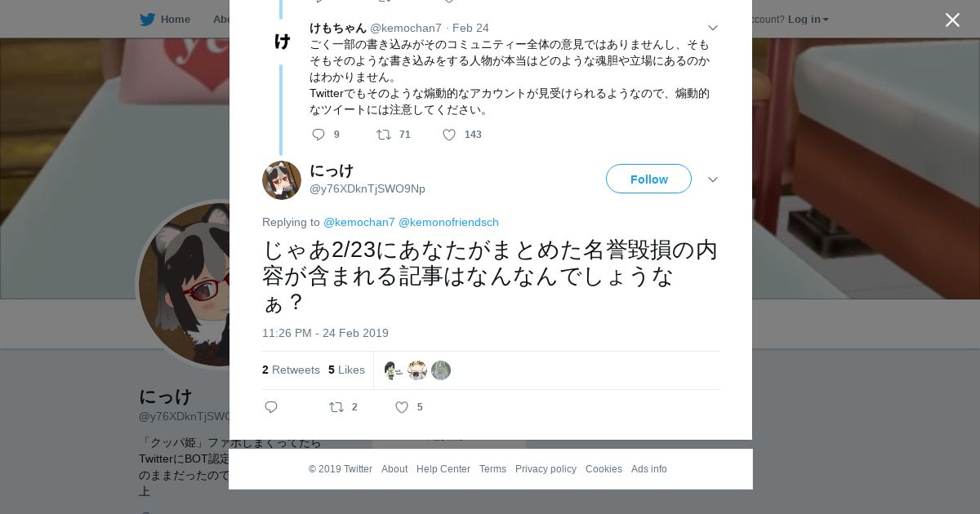Click the Twitter bird Home icon
Image resolution: width=980 pixels, height=514 pixels.
point(147,20)
